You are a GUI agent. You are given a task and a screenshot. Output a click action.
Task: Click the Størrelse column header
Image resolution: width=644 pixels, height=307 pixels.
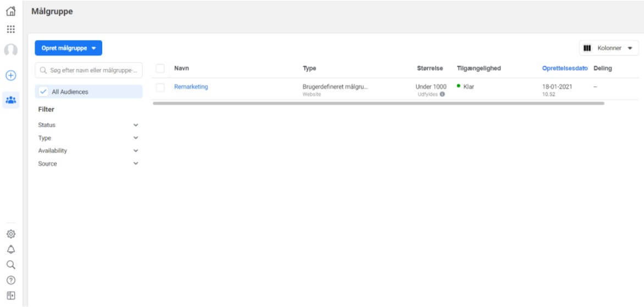coord(430,69)
